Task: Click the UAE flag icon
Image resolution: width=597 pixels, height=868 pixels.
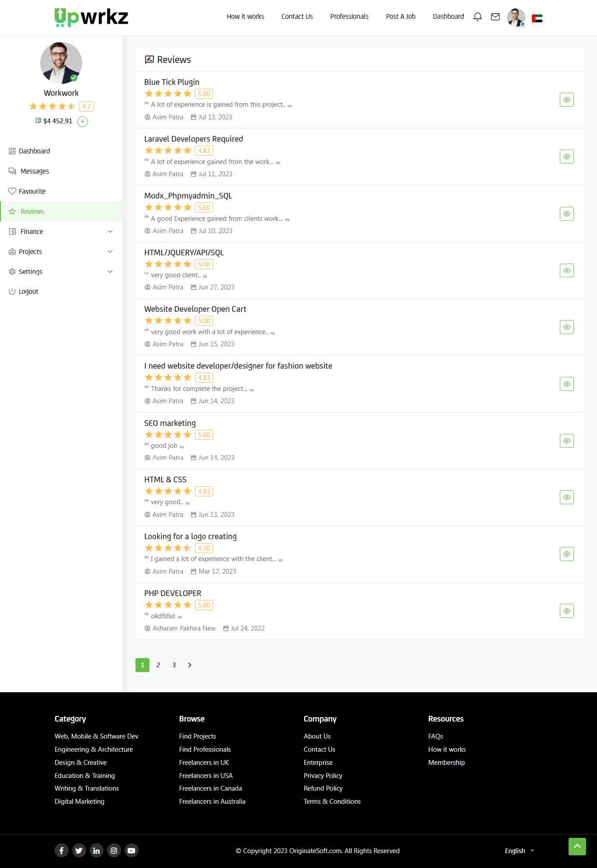Action: point(537,18)
